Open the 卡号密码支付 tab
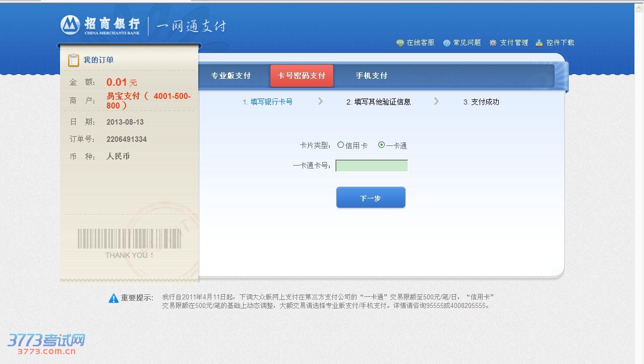The image size is (644, 364). coord(302,76)
